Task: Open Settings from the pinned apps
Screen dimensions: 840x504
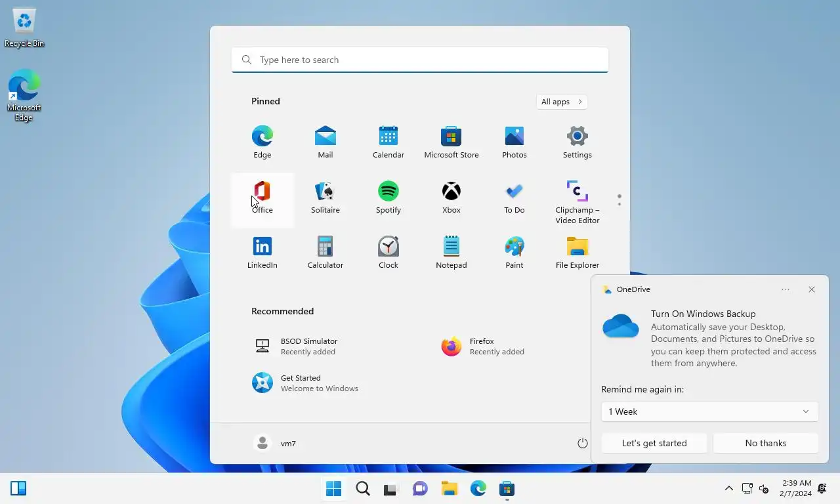Action: [577, 142]
